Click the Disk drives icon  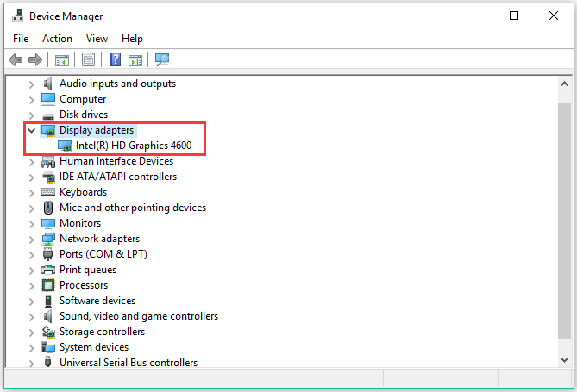coord(48,116)
